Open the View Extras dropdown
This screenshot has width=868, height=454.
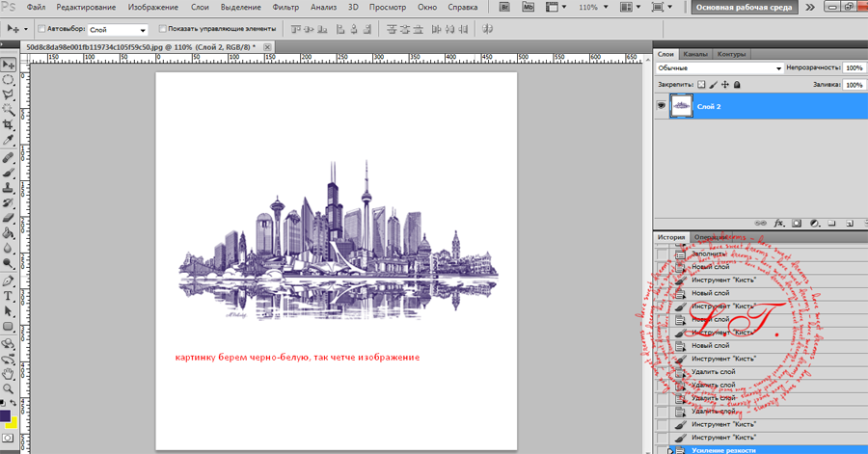[x=556, y=7]
